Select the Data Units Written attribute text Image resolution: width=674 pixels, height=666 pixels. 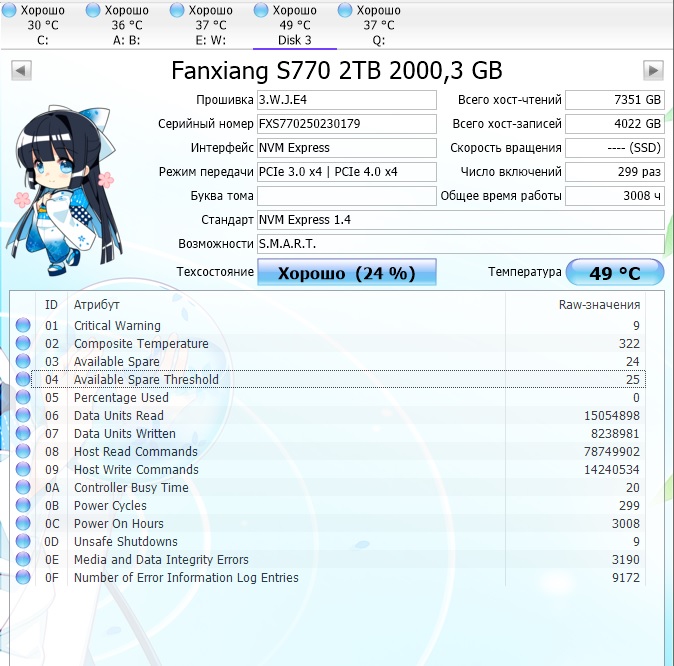(x=125, y=433)
